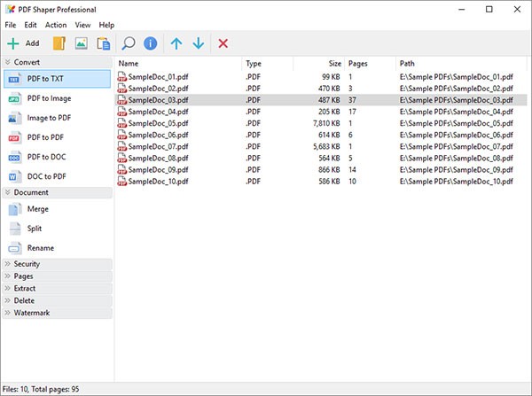Remove file using red X icon

pyautogui.click(x=223, y=43)
